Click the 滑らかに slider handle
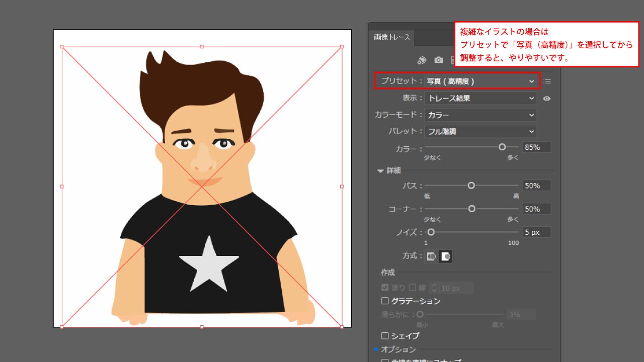This screenshot has width=644, height=362. pyautogui.click(x=420, y=314)
